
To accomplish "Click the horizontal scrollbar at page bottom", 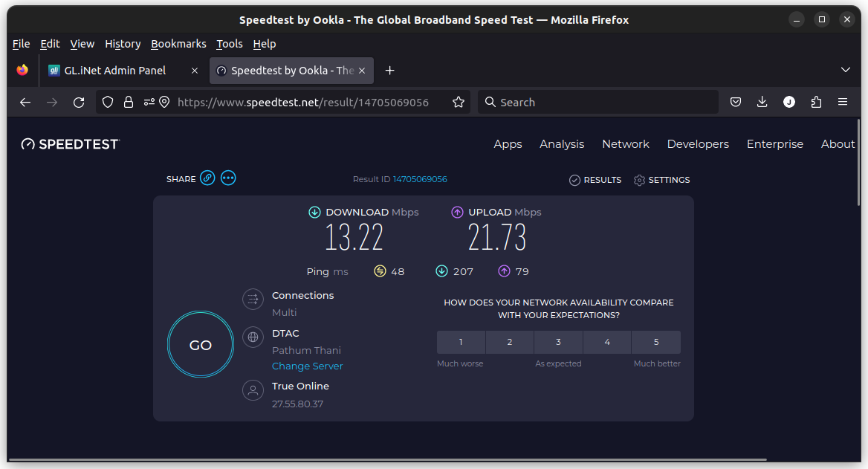I will click(x=387, y=459).
